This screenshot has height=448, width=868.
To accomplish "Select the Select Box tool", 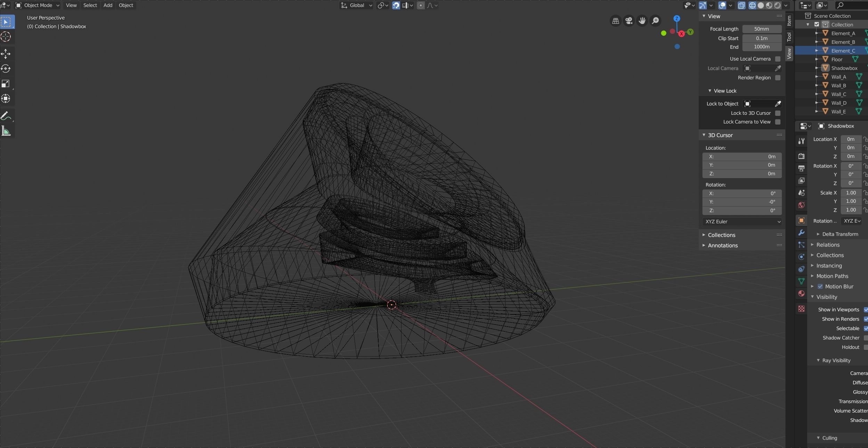I will tap(6, 22).
